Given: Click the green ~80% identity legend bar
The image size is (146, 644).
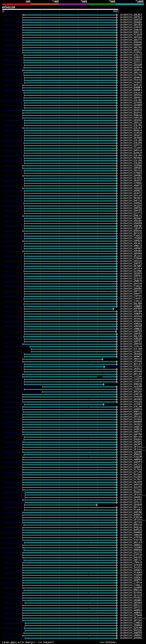Looking at the screenshot, I should (101, 4).
